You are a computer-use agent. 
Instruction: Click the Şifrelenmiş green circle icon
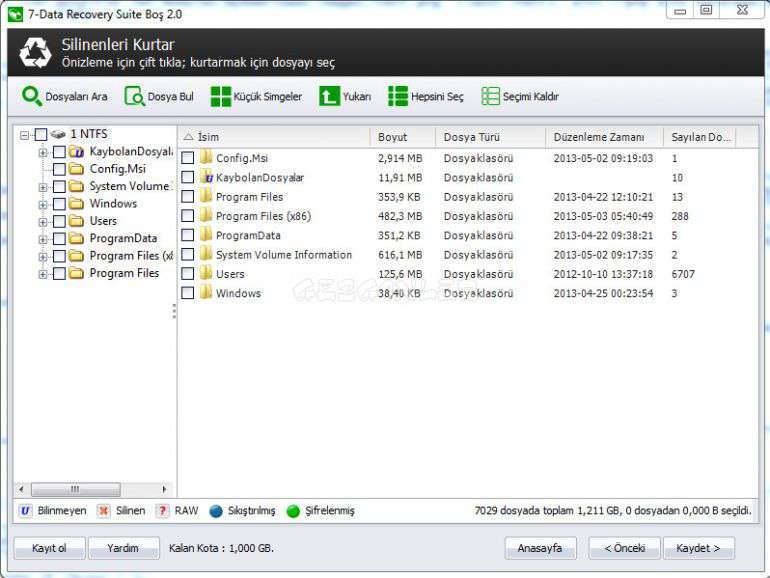pos(293,511)
